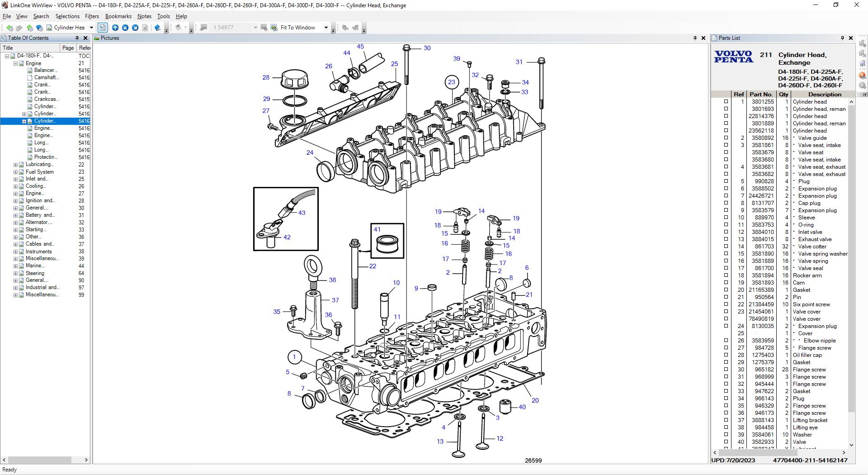This screenshot has height=475, width=868.
Task: Click the green Back navigation arrow
Action: click(9, 28)
